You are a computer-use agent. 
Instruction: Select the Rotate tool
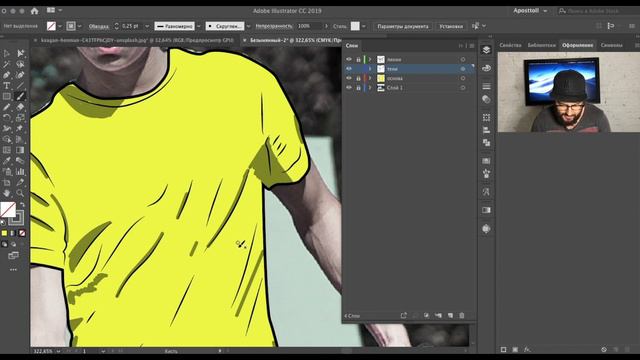coord(7,118)
